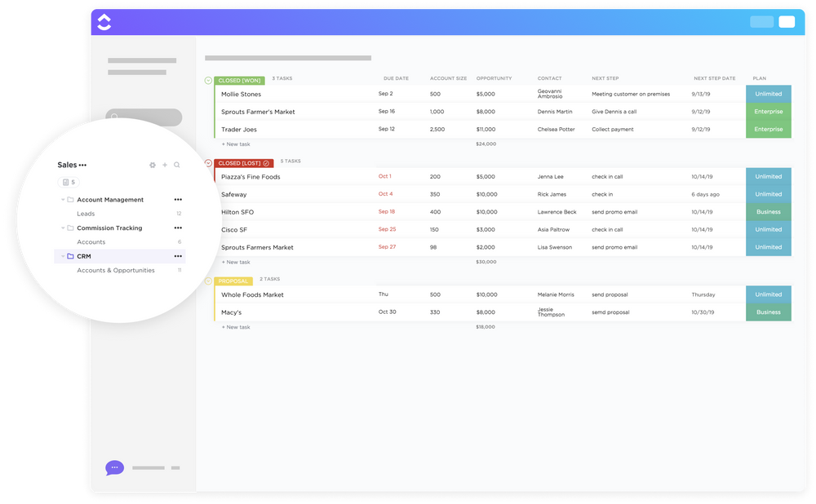Collapse the Commission Tracking folder tree
Image resolution: width=816 pixels, height=504 pixels.
point(63,228)
